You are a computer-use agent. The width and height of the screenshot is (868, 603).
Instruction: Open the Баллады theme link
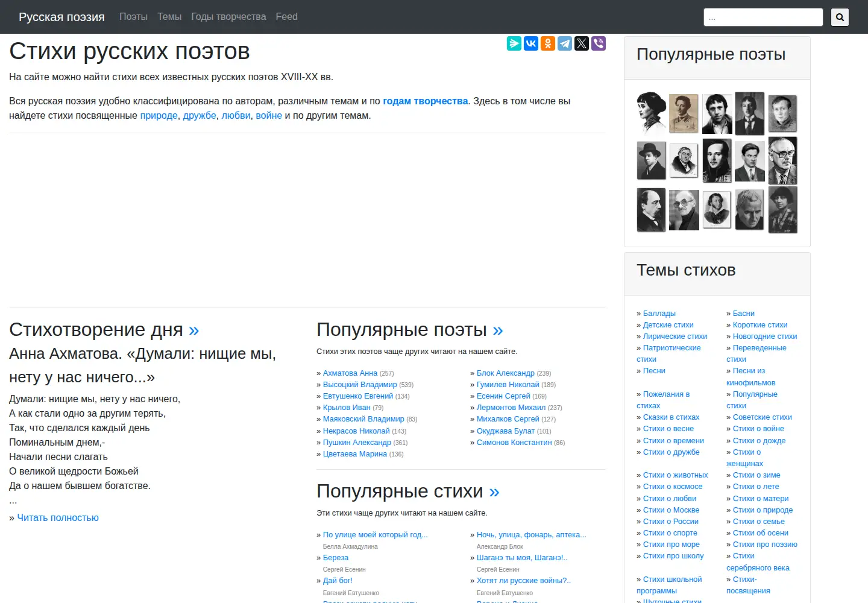(x=659, y=314)
